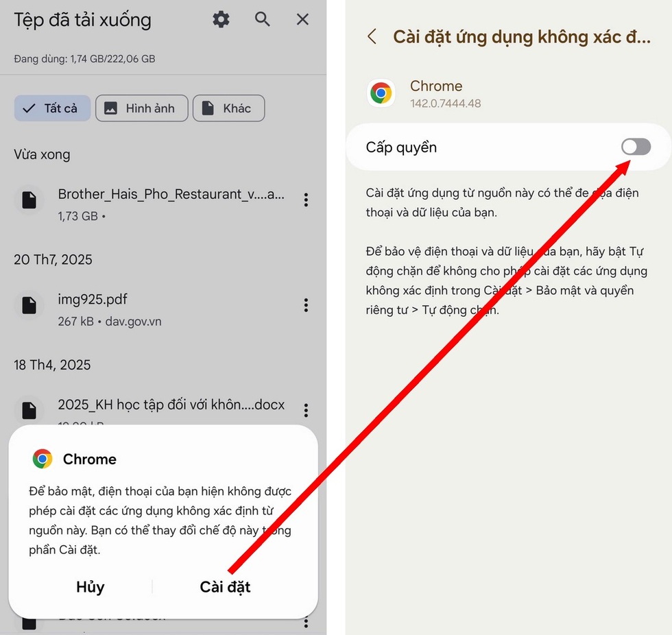672x635 pixels.
Task: Tap the file icon of the Brother_Hais video
Action: point(29,200)
